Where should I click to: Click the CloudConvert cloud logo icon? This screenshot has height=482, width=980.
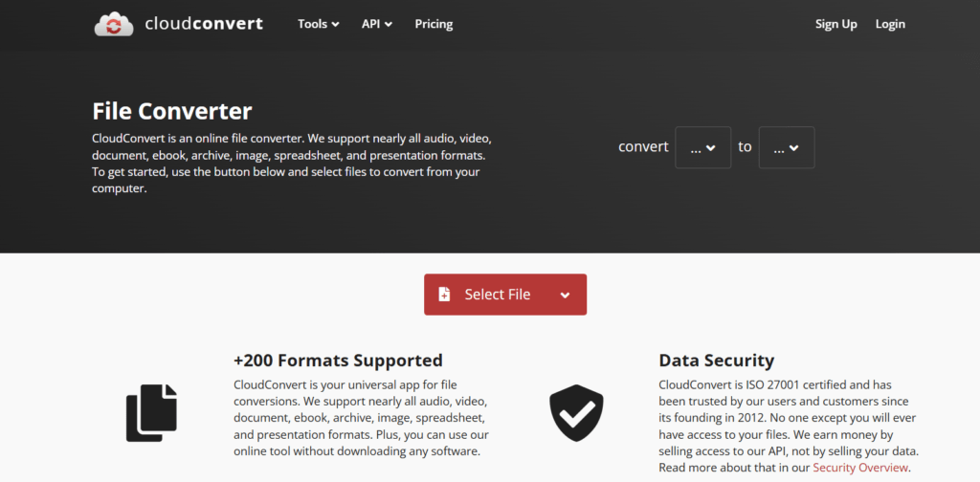[x=113, y=24]
